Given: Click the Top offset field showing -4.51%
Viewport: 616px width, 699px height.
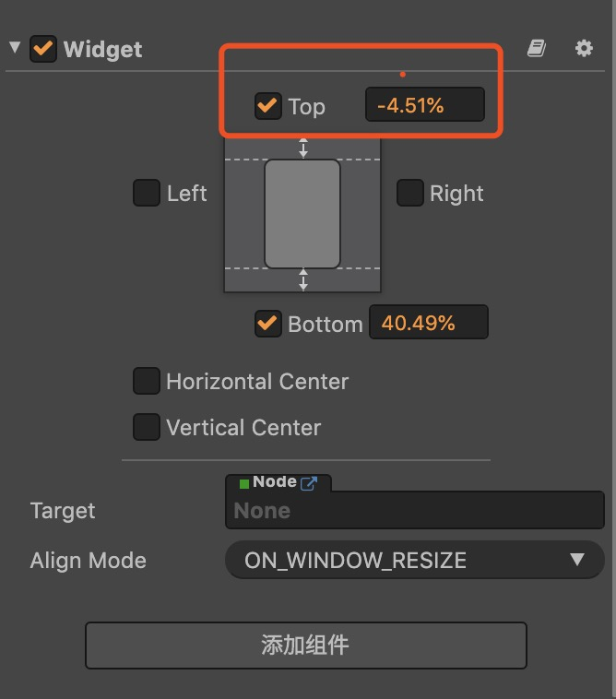Looking at the screenshot, I should [424, 105].
